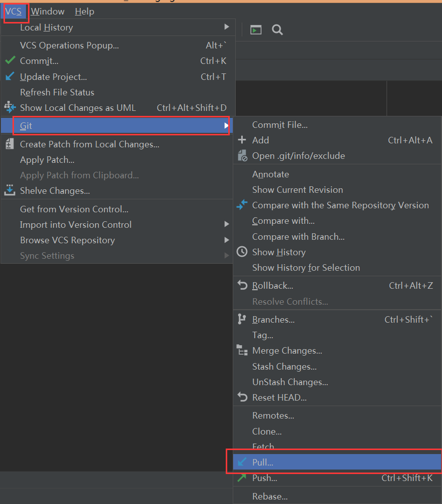This screenshot has width=442, height=504.
Task: Select the Git menu entry
Action: [117, 126]
